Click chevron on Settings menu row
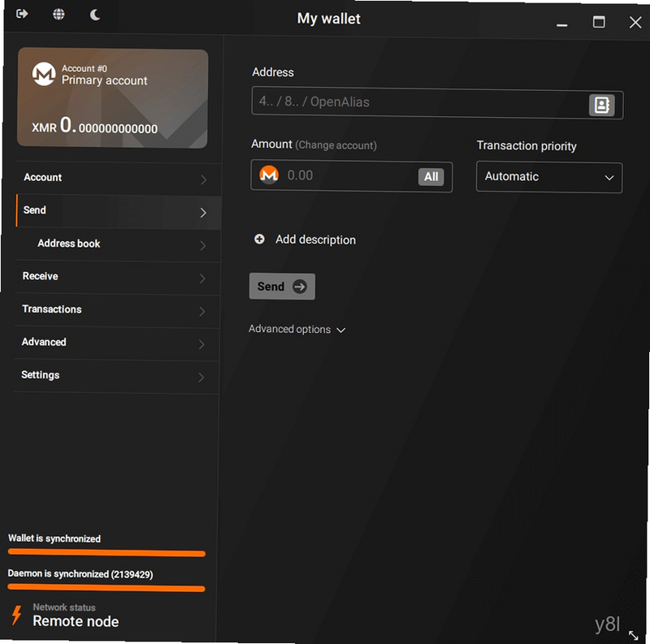 pyautogui.click(x=201, y=378)
